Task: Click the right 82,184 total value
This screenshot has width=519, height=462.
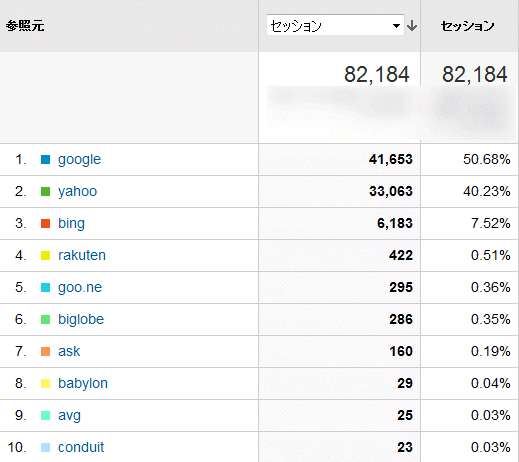Action: 475,74
